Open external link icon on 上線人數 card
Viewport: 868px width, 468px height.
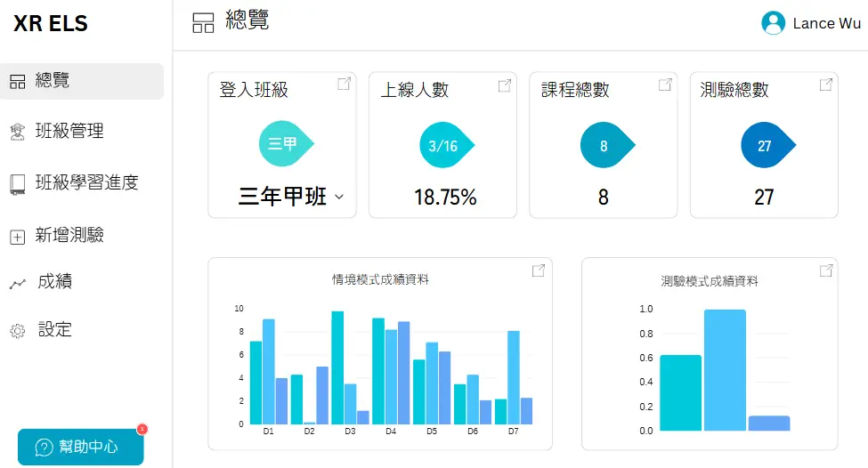click(x=505, y=85)
